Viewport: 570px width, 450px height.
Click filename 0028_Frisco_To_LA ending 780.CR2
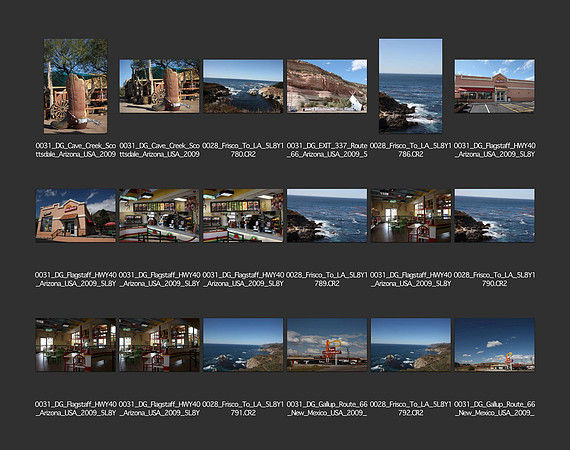tap(243, 150)
